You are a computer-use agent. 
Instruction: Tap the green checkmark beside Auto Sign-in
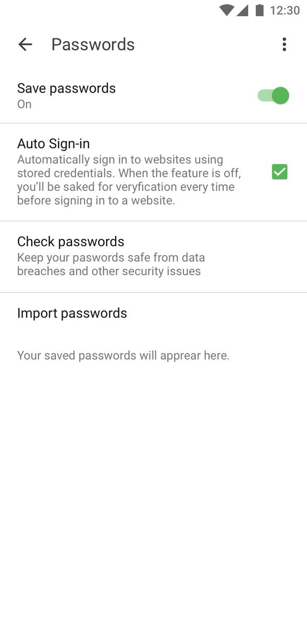pos(279,172)
